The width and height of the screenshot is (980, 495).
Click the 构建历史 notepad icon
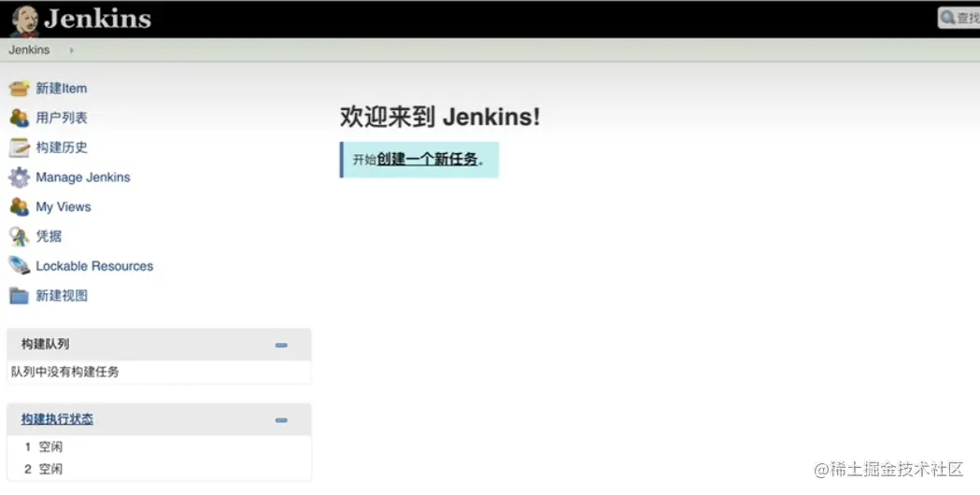pyautogui.click(x=19, y=148)
